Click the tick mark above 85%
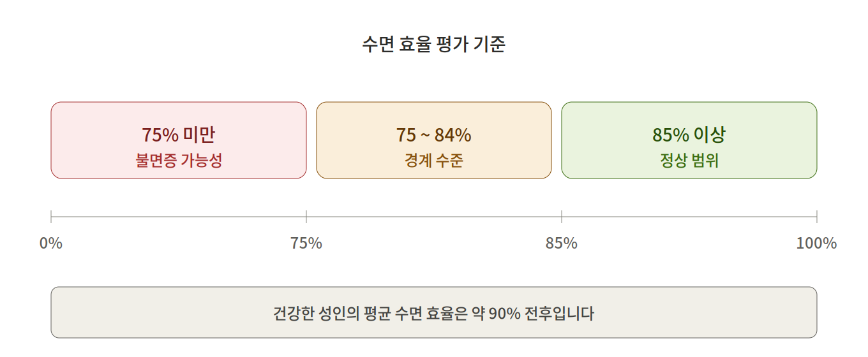Image resolution: width=868 pixels, height=357 pixels. (562, 217)
